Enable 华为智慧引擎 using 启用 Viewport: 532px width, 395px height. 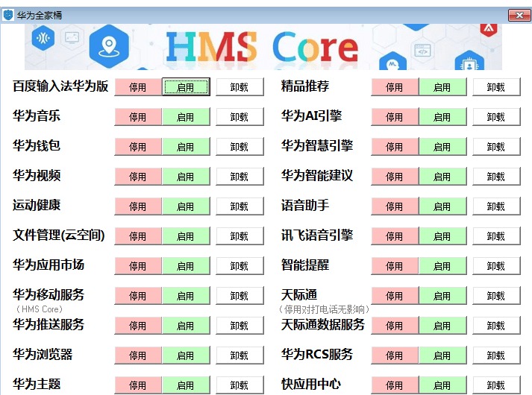442,147
